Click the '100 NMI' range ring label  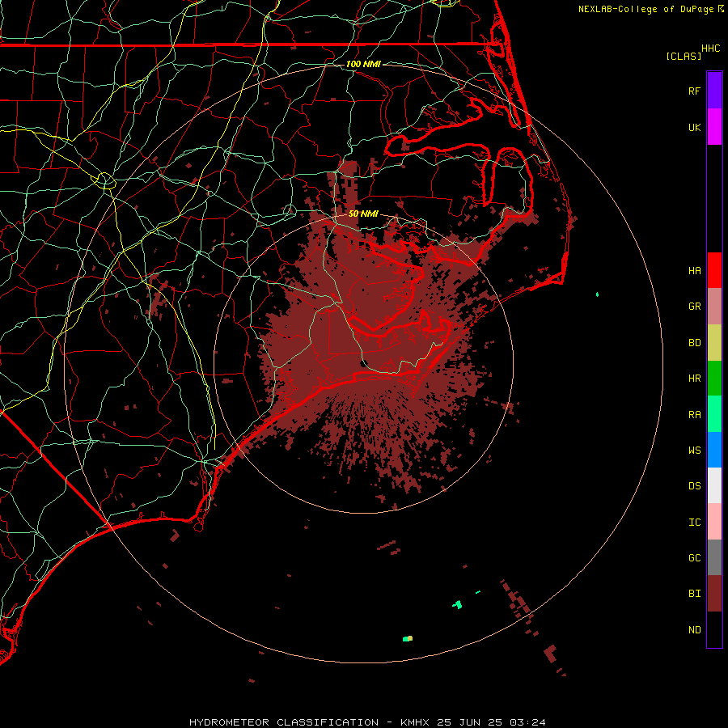click(x=363, y=64)
